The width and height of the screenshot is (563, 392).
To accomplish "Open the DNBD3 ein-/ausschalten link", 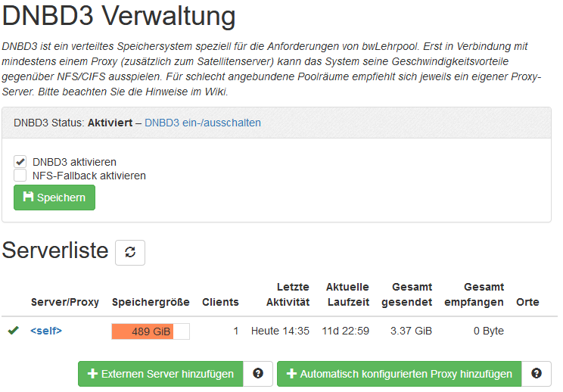I will click(203, 123).
